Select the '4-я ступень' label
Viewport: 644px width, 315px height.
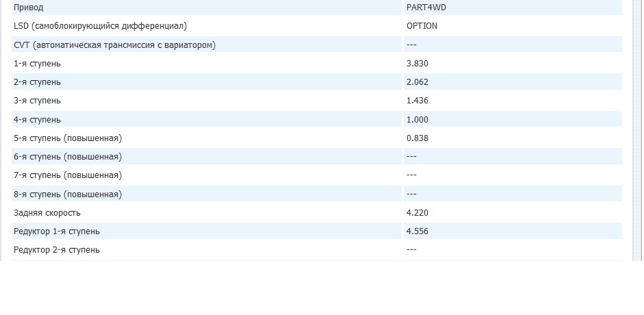pyautogui.click(x=37, y=120)
